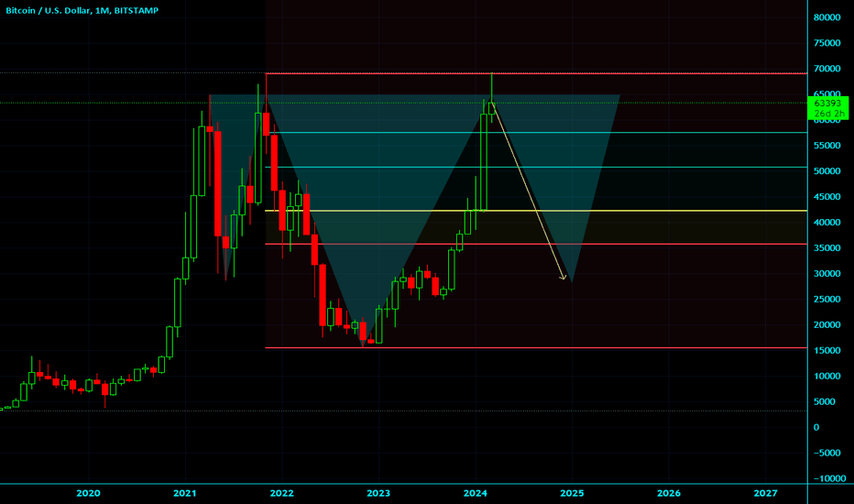Click the 2026 time axis label
This screenshot has height=504, width=854.
click(x=669, y=493)
